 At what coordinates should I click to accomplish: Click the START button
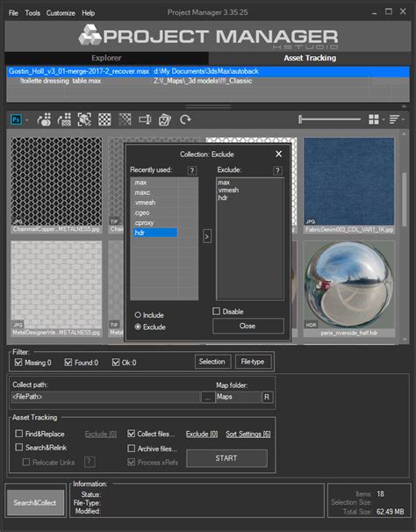(x=226, y=458)
